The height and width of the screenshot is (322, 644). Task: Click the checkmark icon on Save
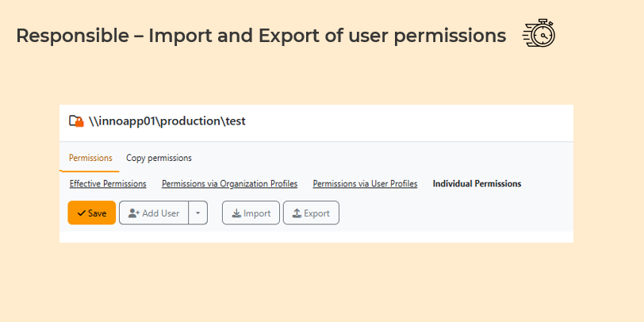(81, 213)
